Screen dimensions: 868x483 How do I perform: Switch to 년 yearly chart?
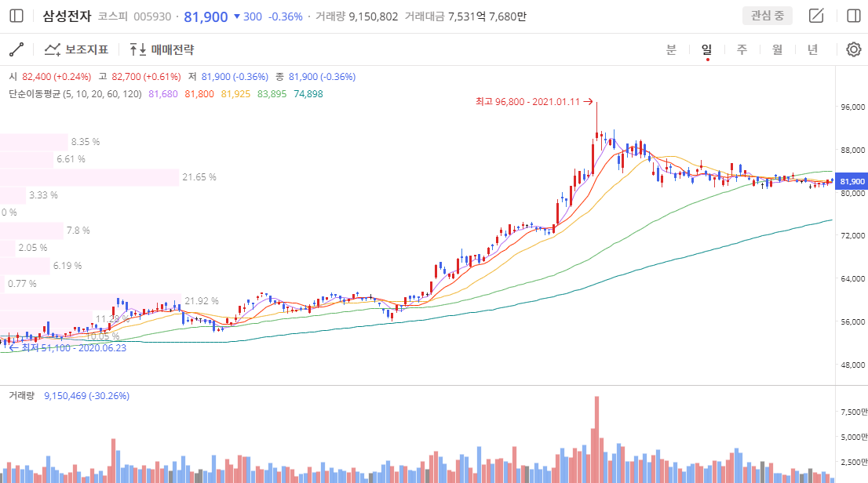812,49
